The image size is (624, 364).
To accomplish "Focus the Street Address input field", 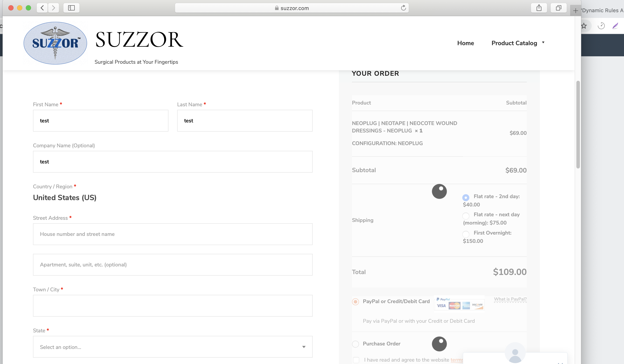I will (x=173, y=234).
